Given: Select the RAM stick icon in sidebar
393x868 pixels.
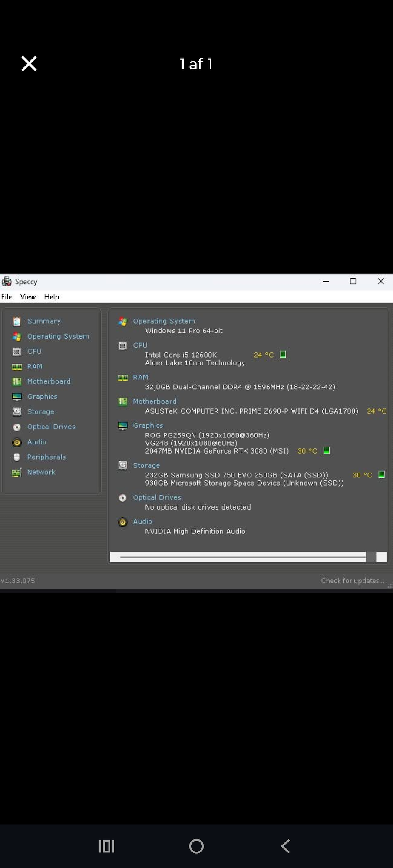Looking at the screenshot, I should point(17,367).
